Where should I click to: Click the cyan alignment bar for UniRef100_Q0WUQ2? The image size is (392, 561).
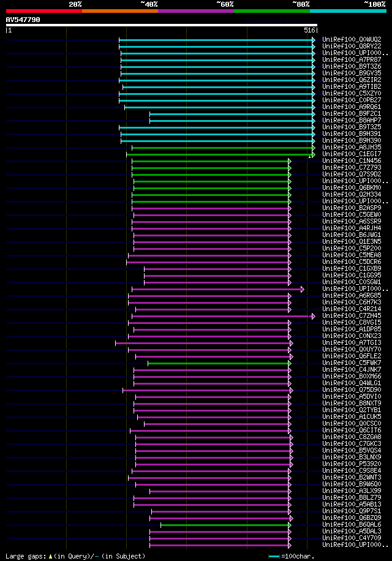point(216,40)
